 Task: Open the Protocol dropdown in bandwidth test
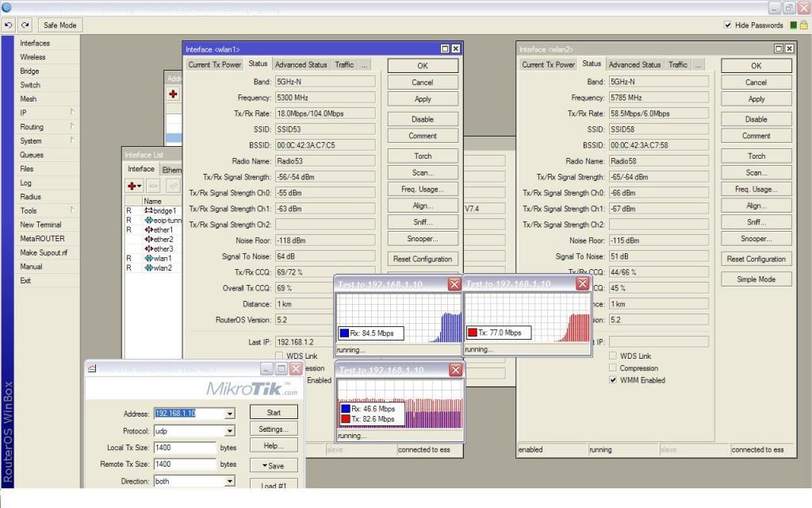pos(230,431)
